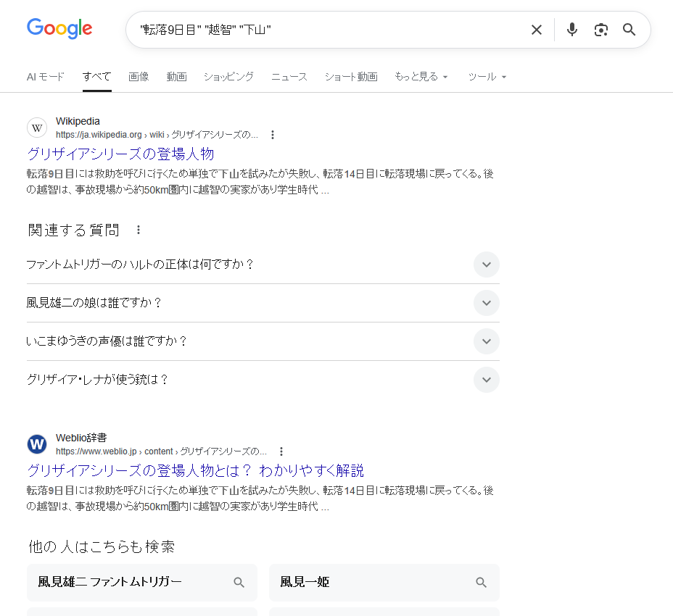Viewport: 673px width, 616px height.
Task: Open Wikipedia グリザイアシリーズの登場人物 result link
Action: pyautogui.click(x=120, y=154)
